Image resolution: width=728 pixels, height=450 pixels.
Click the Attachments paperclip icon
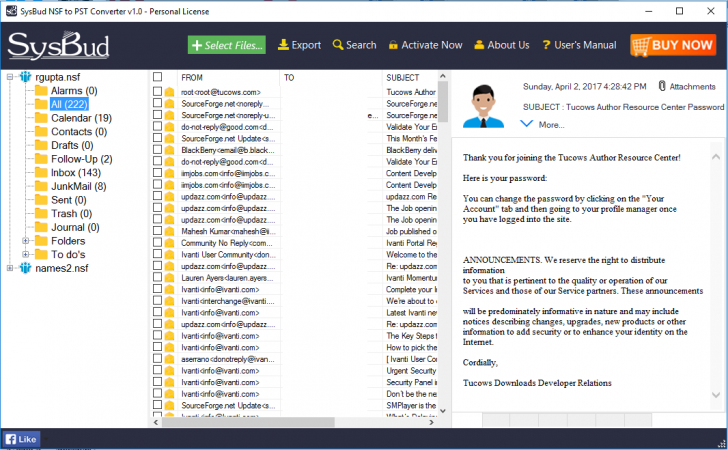click(x=662, y=86)
